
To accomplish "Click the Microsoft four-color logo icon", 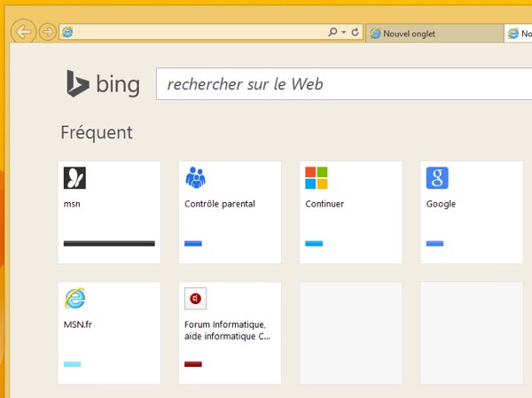I will coord(317,178).
